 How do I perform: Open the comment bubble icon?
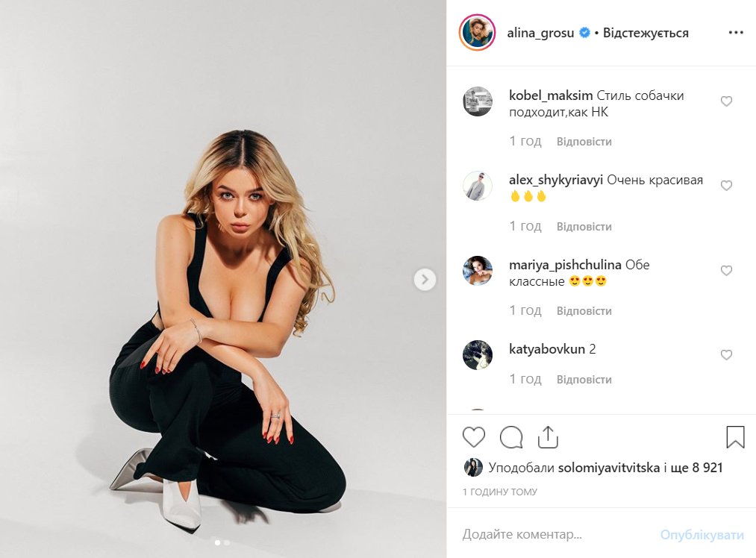coord(511,437)
